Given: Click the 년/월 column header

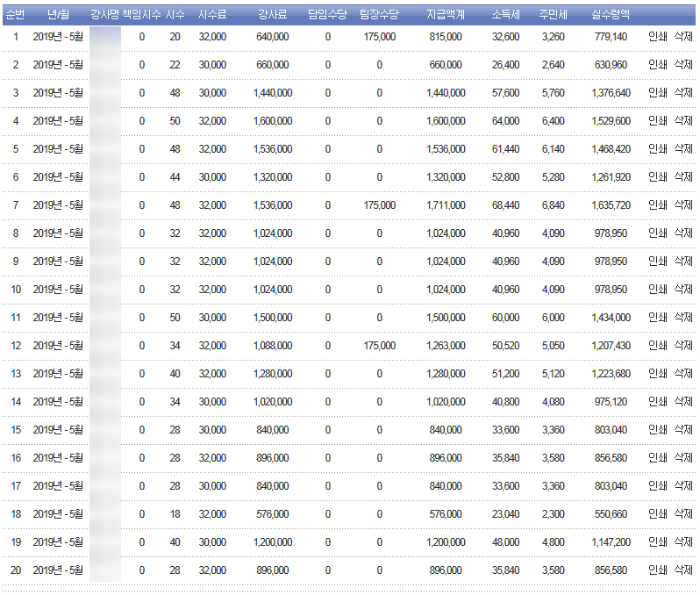Looking at the screenshot, I should [x=58, y=15].
